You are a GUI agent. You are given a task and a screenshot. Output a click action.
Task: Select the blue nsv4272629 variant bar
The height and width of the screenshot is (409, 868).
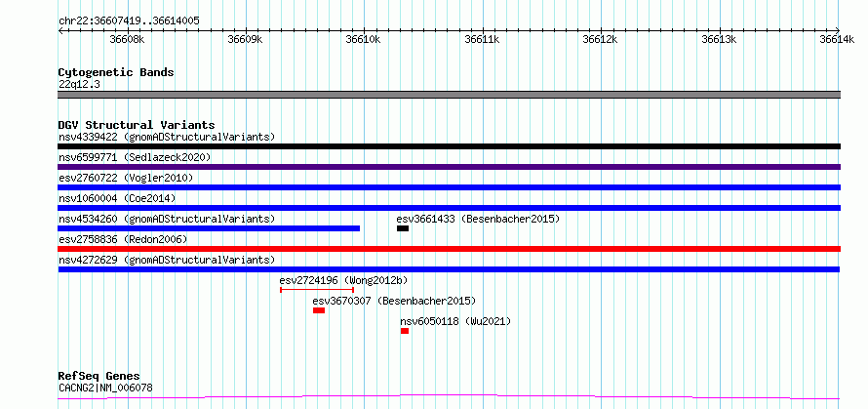pyautogui.click(x=449, y=269)
